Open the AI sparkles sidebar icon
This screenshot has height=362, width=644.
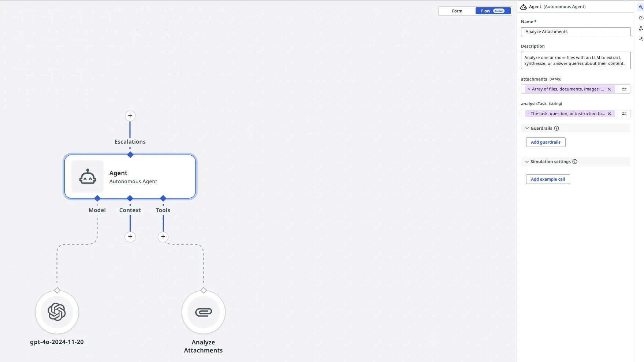641,38
